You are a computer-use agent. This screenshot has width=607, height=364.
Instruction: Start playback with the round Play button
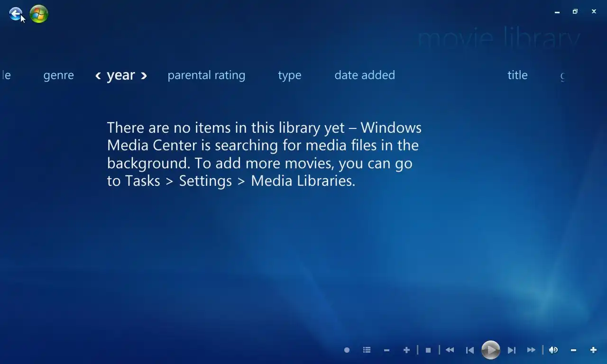pyautogui.click(x=491, y=350)
